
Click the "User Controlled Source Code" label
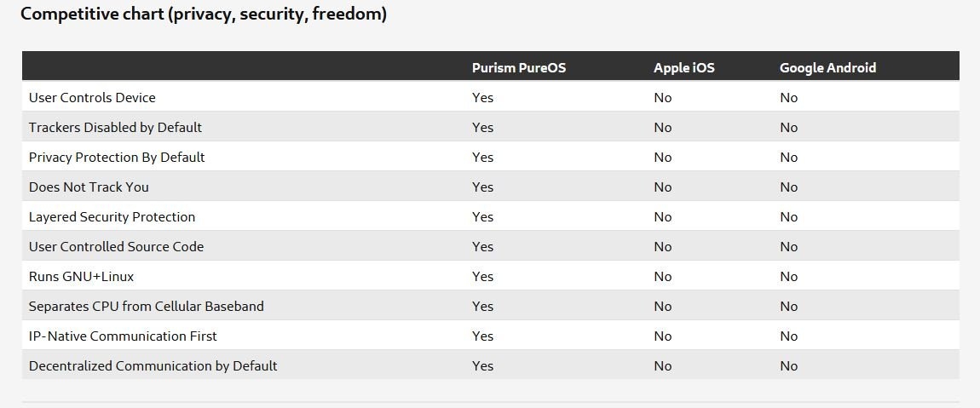pos(116,247)
